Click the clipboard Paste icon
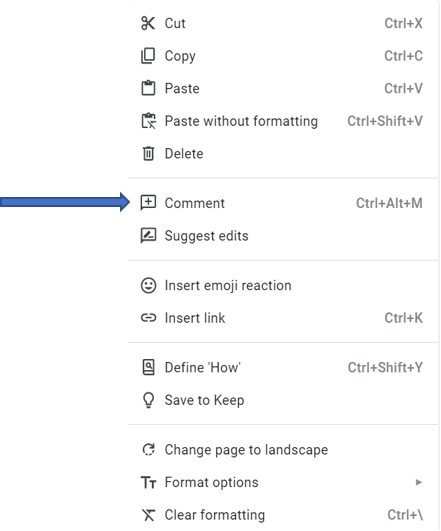 [x=148, y=88]
